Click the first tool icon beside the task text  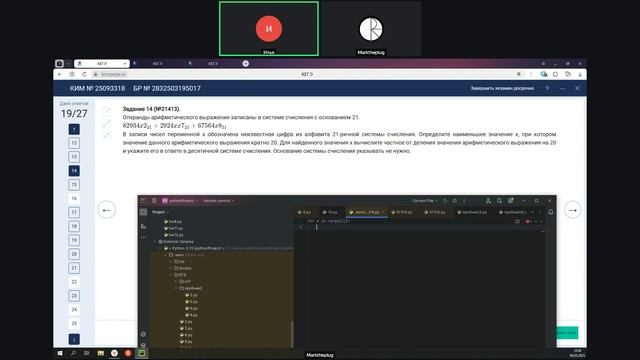point(107,111)
